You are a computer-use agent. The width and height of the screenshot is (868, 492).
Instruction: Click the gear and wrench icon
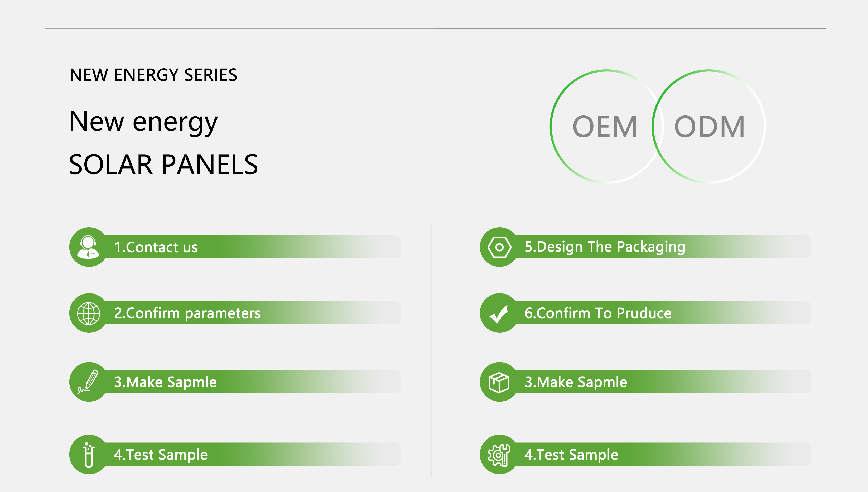499,455
